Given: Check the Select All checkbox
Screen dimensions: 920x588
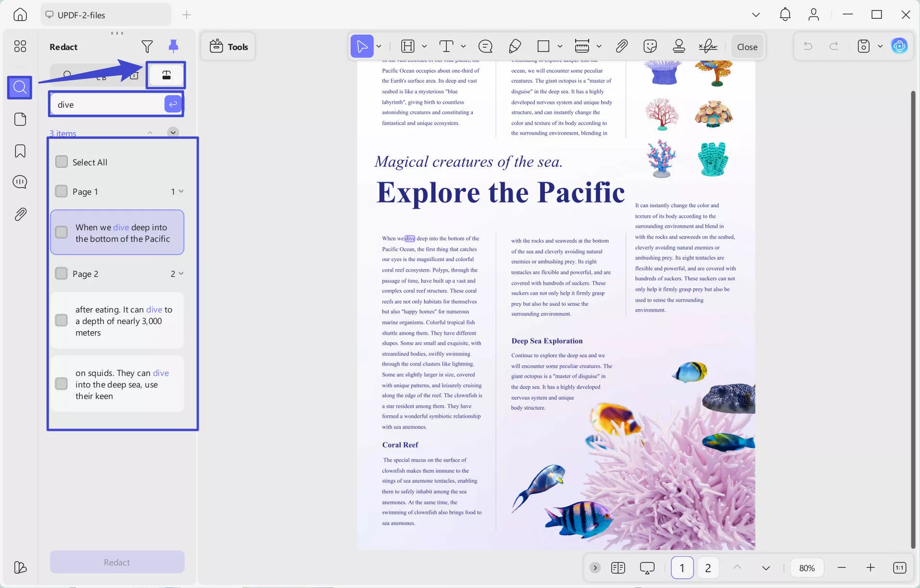Looking at the screenshot, I should (x=62, y=162).
